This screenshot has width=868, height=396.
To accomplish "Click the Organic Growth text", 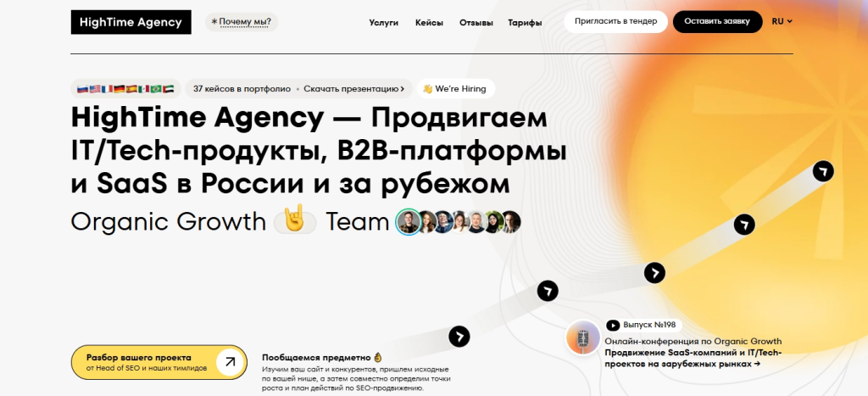I will click(x=169, y=222).
